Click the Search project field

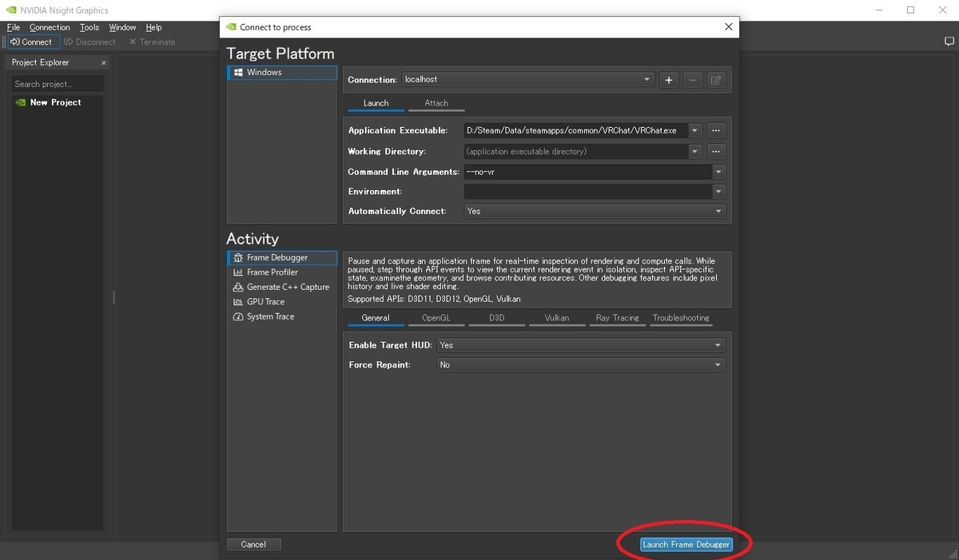click(57, 84)
